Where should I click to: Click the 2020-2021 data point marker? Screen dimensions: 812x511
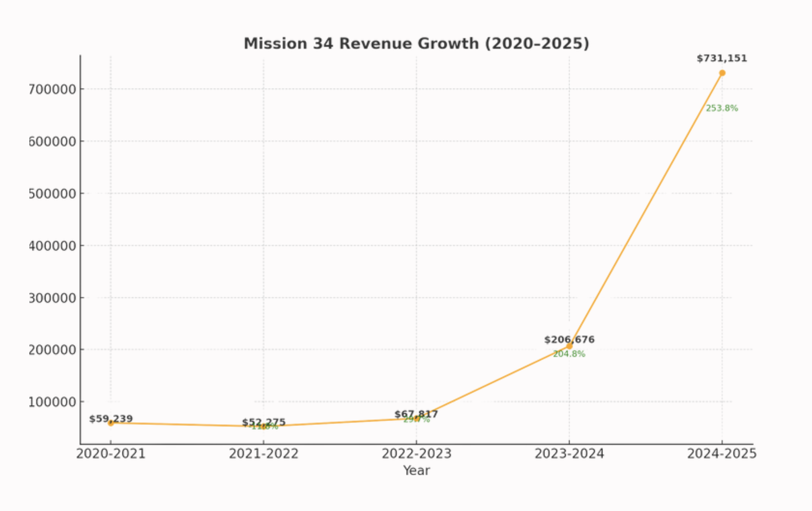tap(111, 423)
